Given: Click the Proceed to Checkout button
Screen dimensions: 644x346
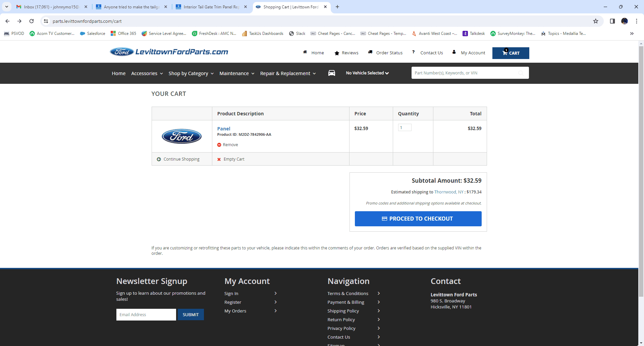Looking at the screenshot, I should [x=418, y=219].
